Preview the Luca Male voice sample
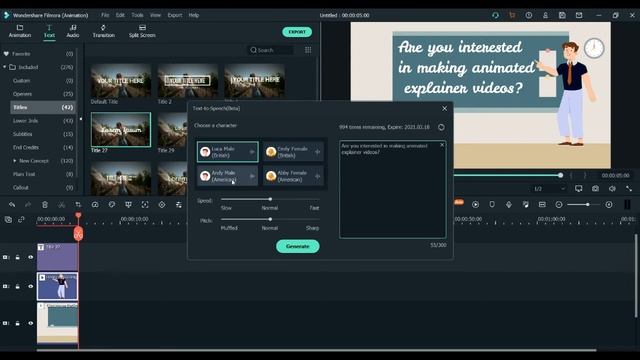Viewport: 640px width, 360px height. [252, 152]
